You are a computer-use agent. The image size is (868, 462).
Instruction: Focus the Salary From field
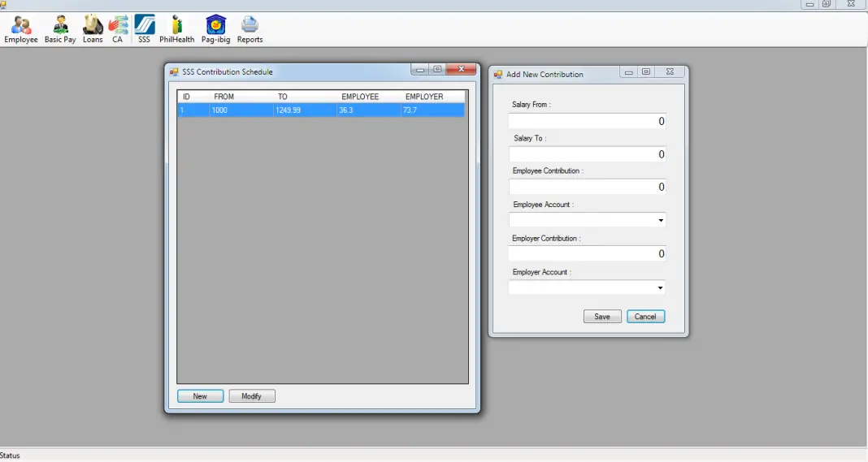[x=587, y=121]
